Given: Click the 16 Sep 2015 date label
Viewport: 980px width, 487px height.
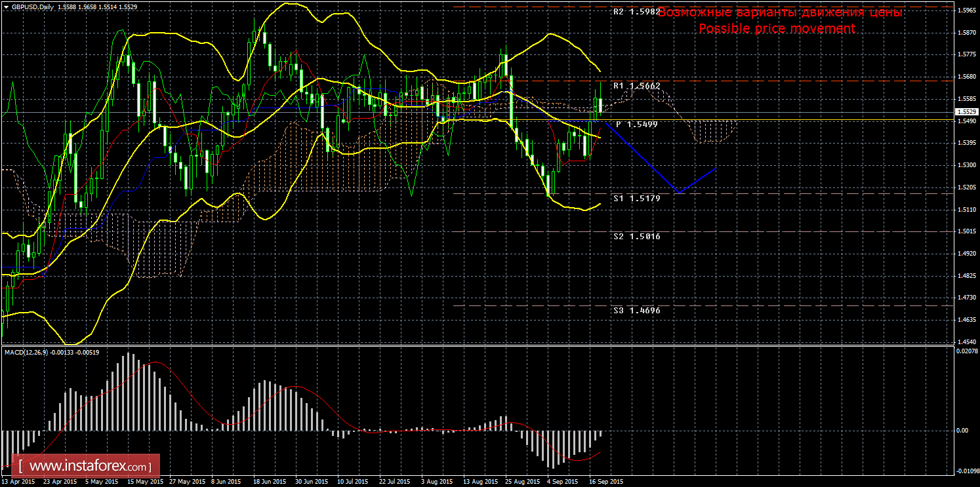Looking at the screenshot, I should tap(605, 481).
